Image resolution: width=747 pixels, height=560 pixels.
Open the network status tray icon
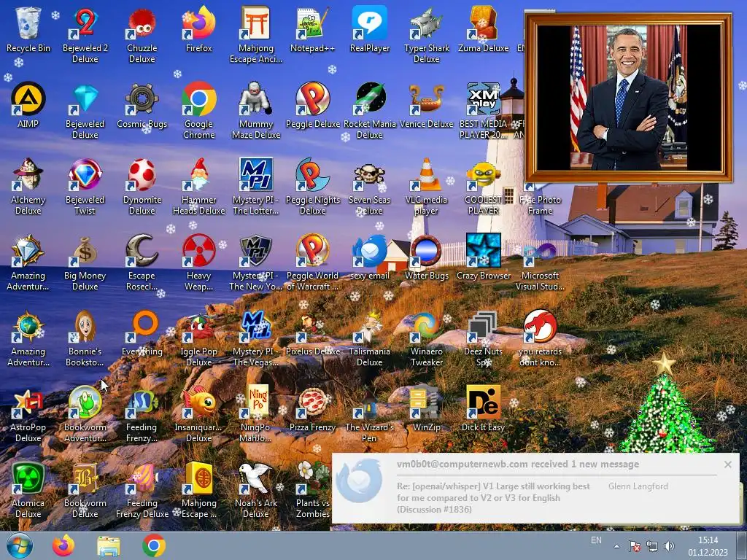[x=651, y=546]
